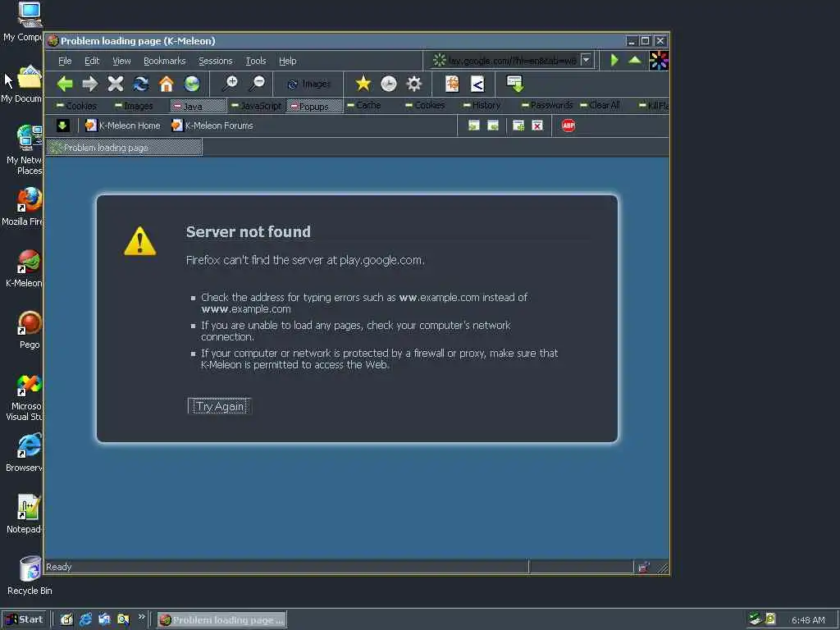Click the blue less-than sign icon
The height and width of the screenshot is (630, 840).
(x=477, y=84)
